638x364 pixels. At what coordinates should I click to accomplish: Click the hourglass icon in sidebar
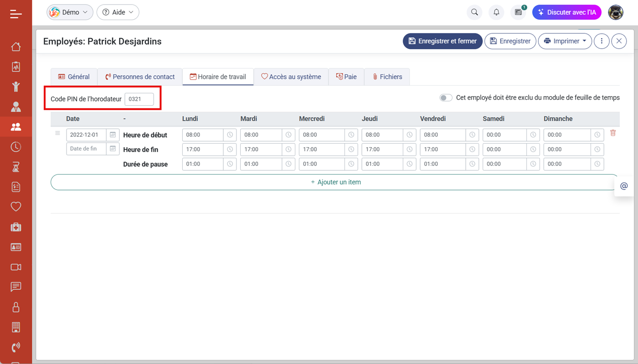pos(16,167)
